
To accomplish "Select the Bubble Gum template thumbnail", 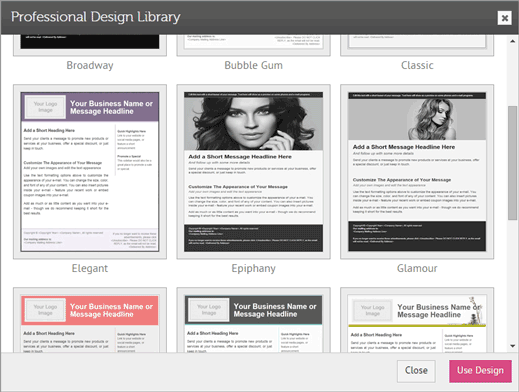I will pos(254,45).
